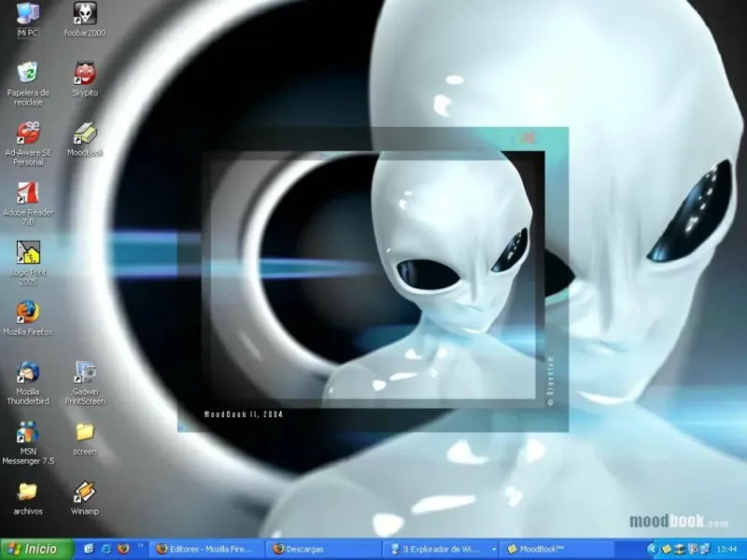Select the Ad-Aware SE Personal shortcut

pyautogui.click(x=28, y=144)
